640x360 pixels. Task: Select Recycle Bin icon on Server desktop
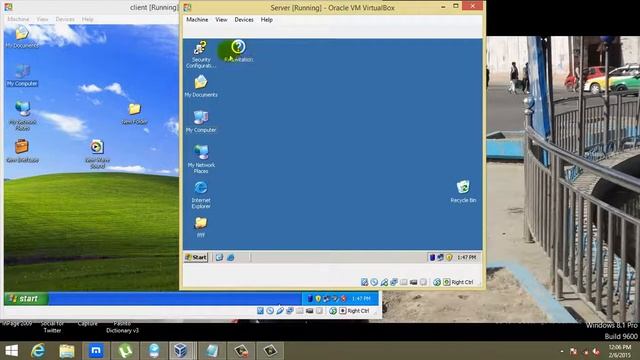coord(463,191)
